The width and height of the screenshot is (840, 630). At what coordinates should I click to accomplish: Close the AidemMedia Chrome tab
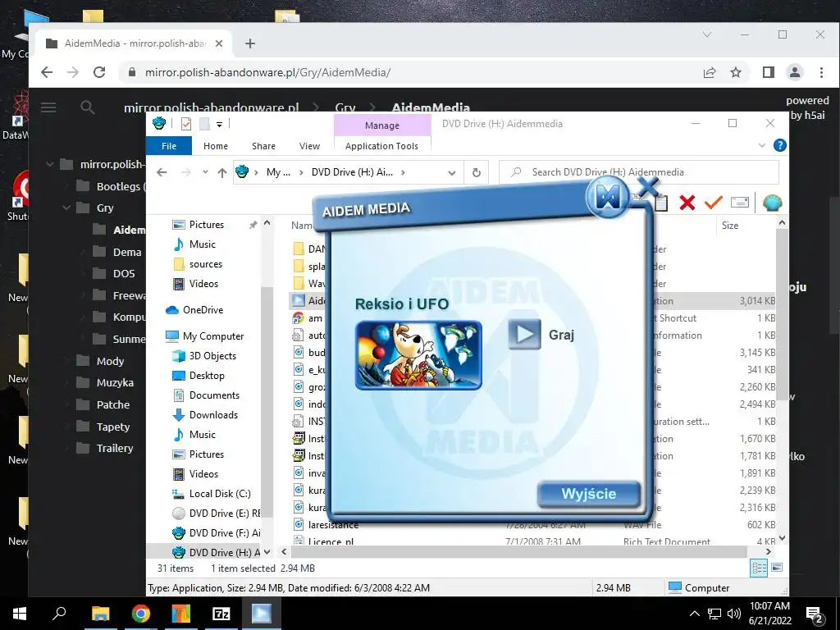coord(218,43)
